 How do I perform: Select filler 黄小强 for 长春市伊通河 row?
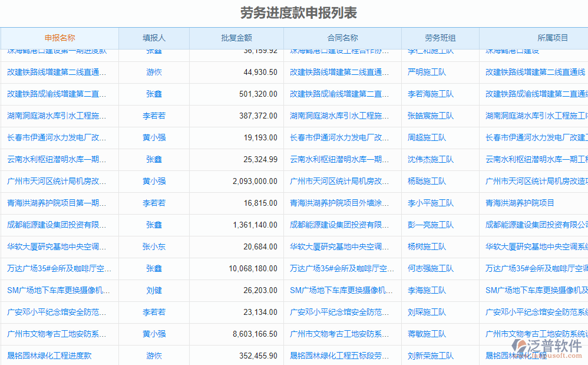click(x=153, y=137)
